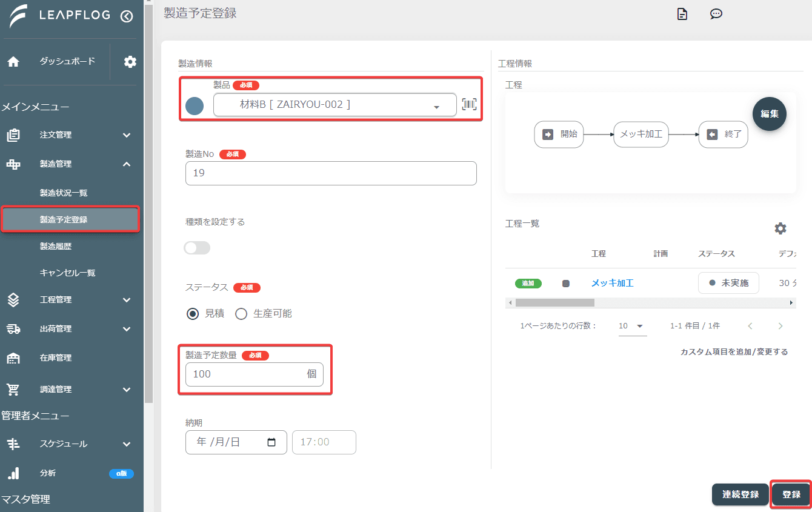Click the 納期 time field 17:00

coord(324,442)
